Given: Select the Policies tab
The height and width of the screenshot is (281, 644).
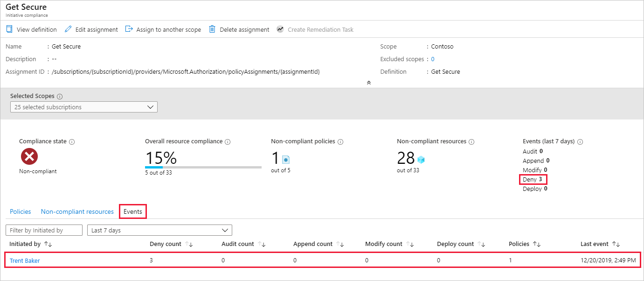Looking at the screenshot, I should [20, 211].
